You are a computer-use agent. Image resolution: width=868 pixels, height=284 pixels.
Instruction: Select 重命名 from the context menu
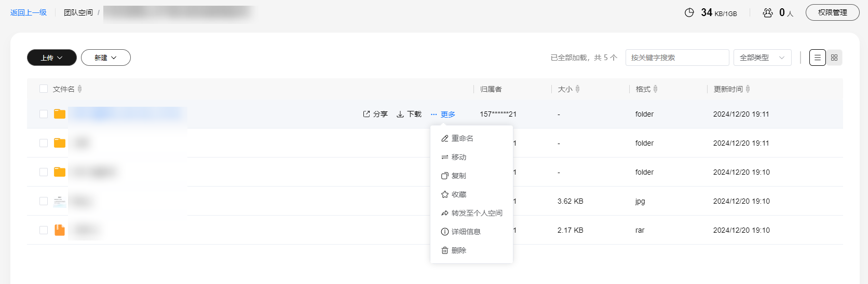point(471,138)
